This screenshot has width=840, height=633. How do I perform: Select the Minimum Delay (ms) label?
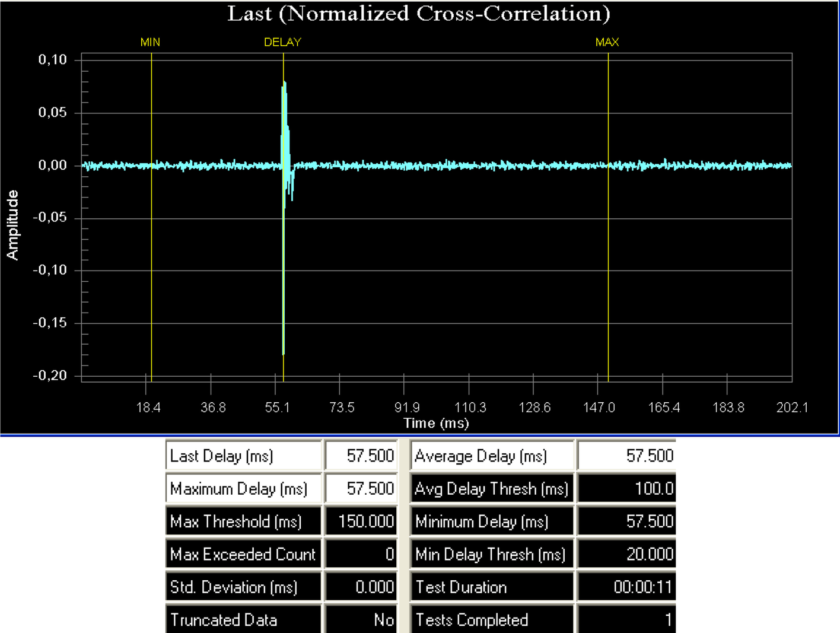click(x=492, y=521)
